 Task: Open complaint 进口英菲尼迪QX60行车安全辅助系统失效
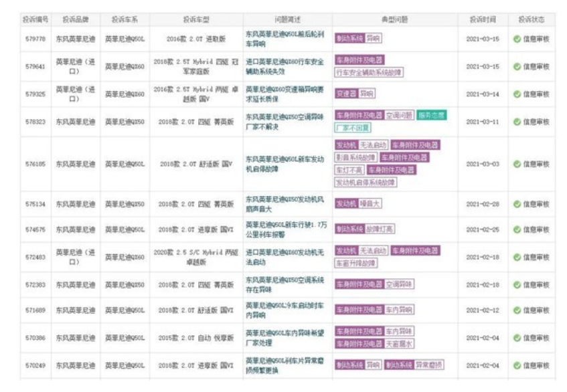tap(285, 66)
